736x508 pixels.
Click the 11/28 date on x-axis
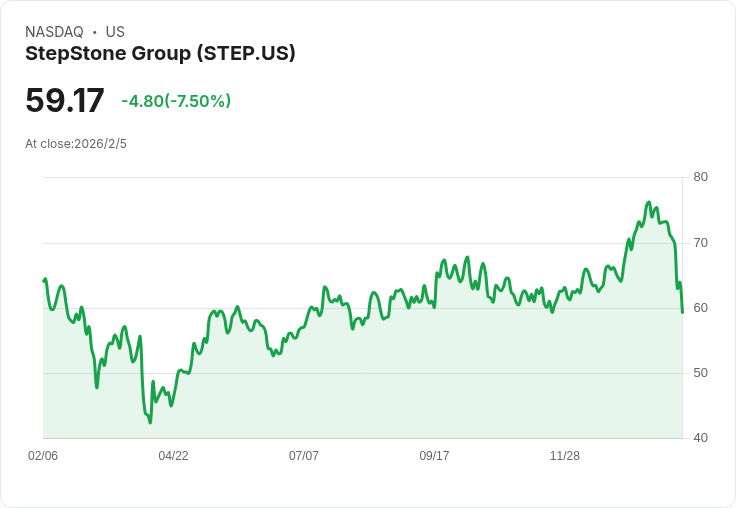click(565, 456)
